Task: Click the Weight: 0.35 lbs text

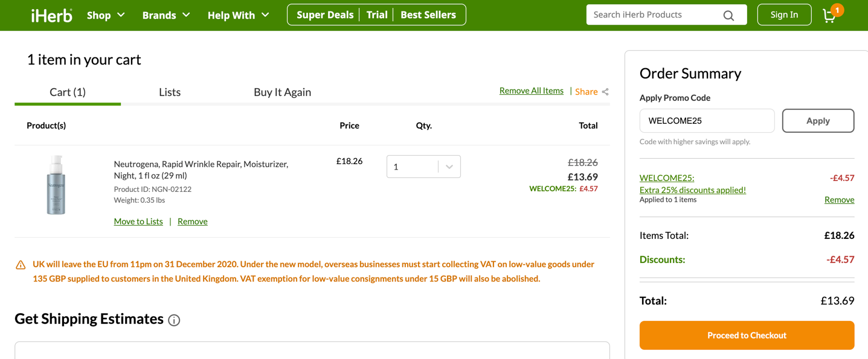Action: click(140, 200)
